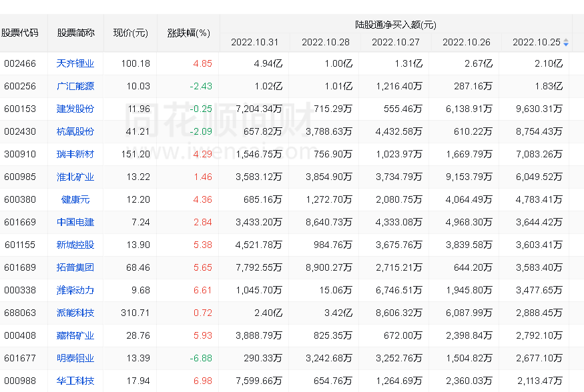Click change percent cell -2.43
This screenshot has height=392, width=584.
pyautogui.click(x=201, y=86)
